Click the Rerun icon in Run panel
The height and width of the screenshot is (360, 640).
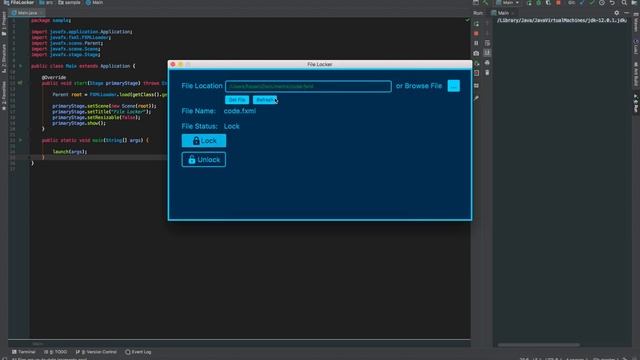(x=476, y=24)
